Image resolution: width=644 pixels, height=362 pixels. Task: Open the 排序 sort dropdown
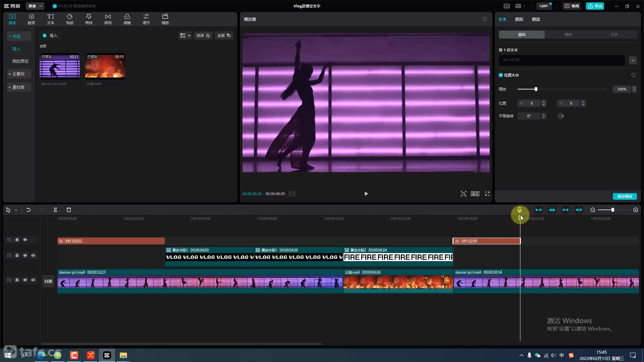203,36
